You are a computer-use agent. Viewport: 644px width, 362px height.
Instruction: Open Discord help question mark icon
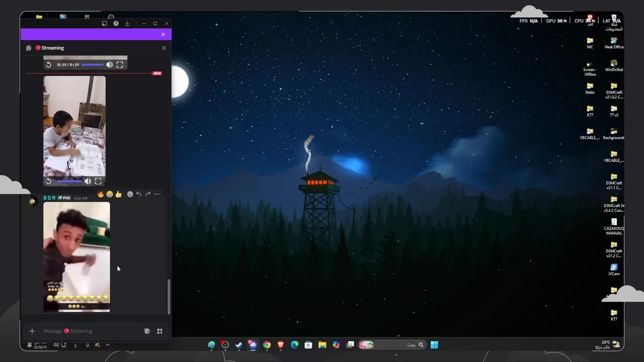pyautogui.click(x=116, y=24)
